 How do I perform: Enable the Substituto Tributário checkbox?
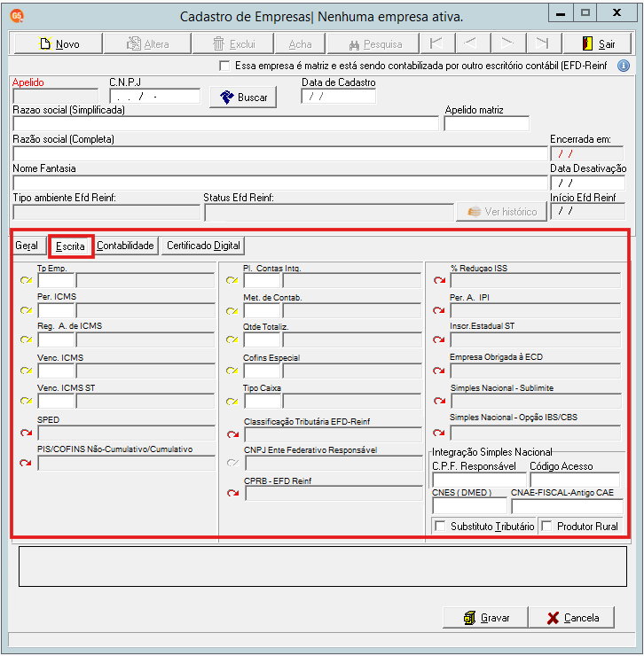coord(440,526)
